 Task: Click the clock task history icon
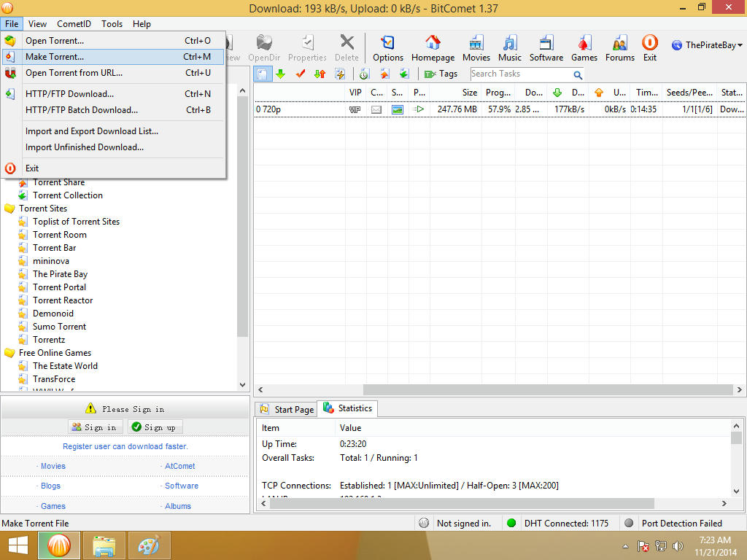pyautogui.click(x=365, y=74)
